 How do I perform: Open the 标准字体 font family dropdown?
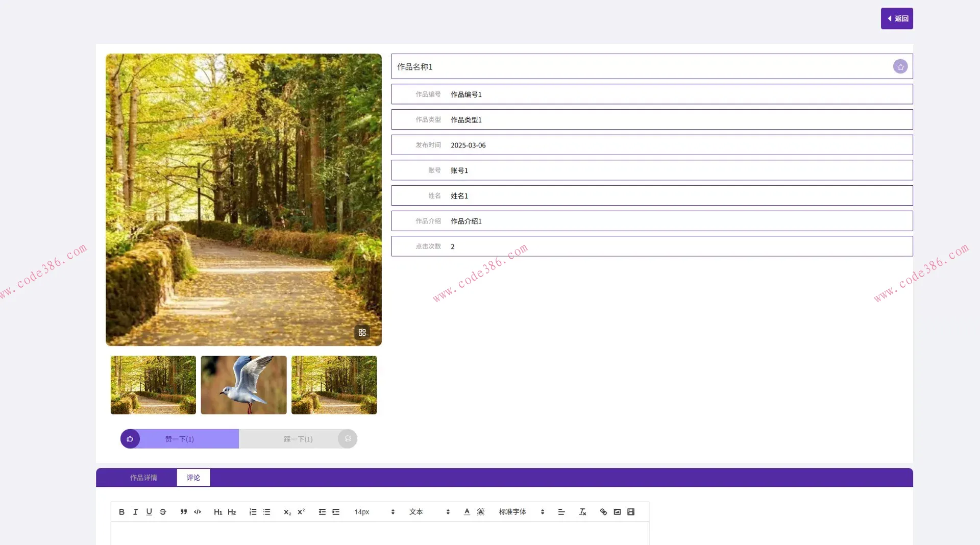pos(522,512)
